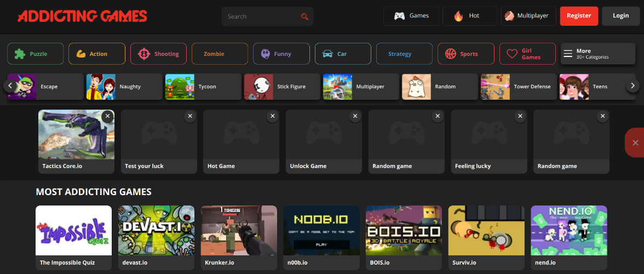This screenshot has width=644, height=274.
Task: Select the Sports category
Action: (465, 54)
